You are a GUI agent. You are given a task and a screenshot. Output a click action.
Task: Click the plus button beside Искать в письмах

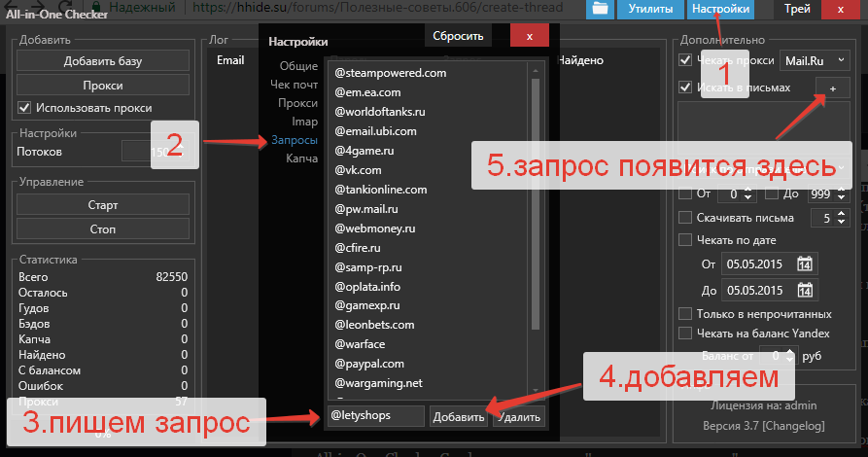click(832, 88)
